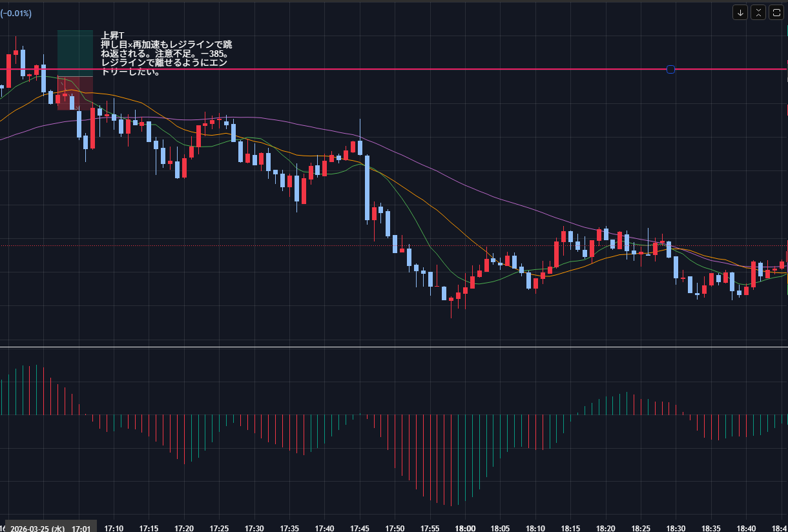Viewport: 788px width, 532px height.
Task: Click the 2026-03-25 17:01 date label
Action: tap(50, 527)
